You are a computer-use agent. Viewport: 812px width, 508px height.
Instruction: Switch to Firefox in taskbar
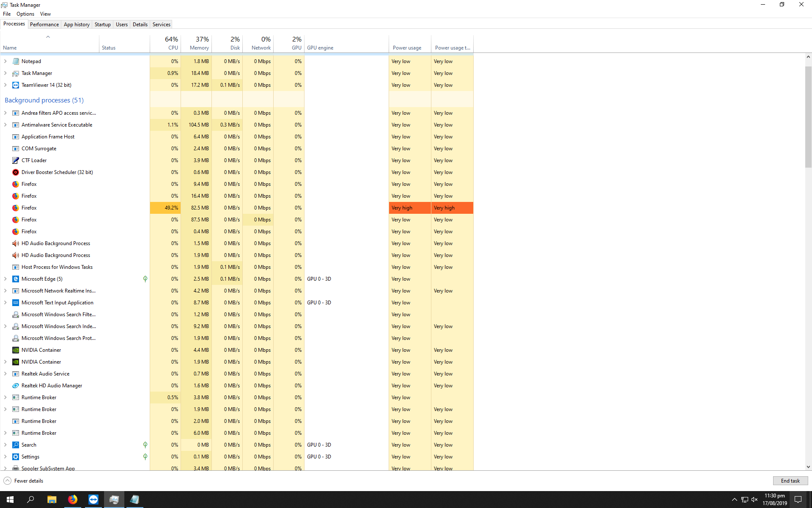click(x=73, y=500)
